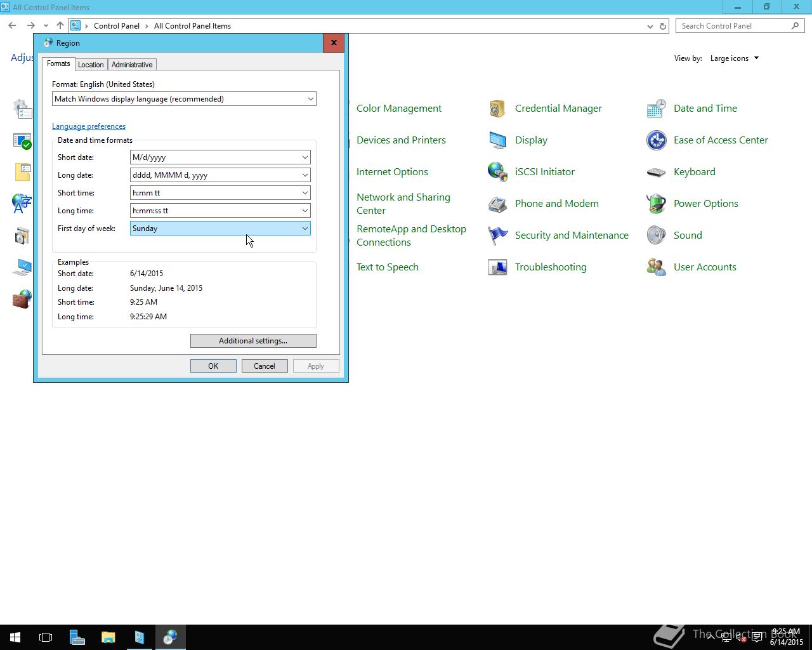Click the Forward navigation arrow
This screenshot has width=812, height=650.
[30, 26]
